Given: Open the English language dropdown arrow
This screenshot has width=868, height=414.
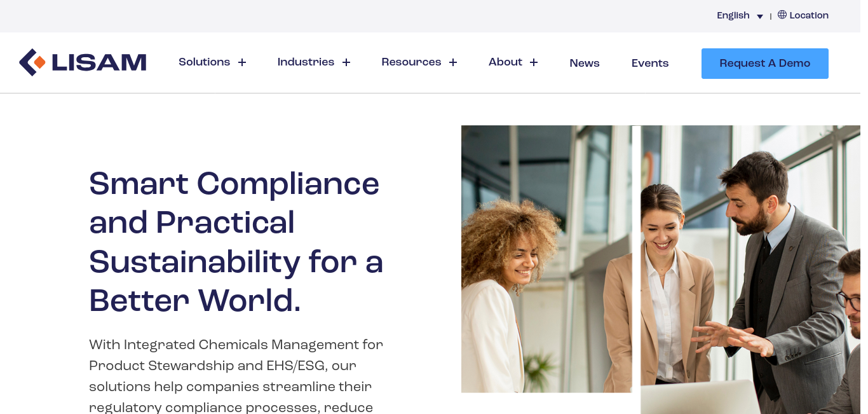Looking at the screenshot, I should pos(760,17).
